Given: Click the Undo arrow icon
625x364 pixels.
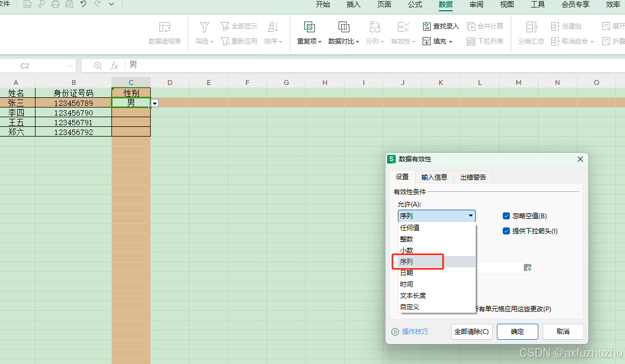Looking at the screenshot, I should 83,4.
